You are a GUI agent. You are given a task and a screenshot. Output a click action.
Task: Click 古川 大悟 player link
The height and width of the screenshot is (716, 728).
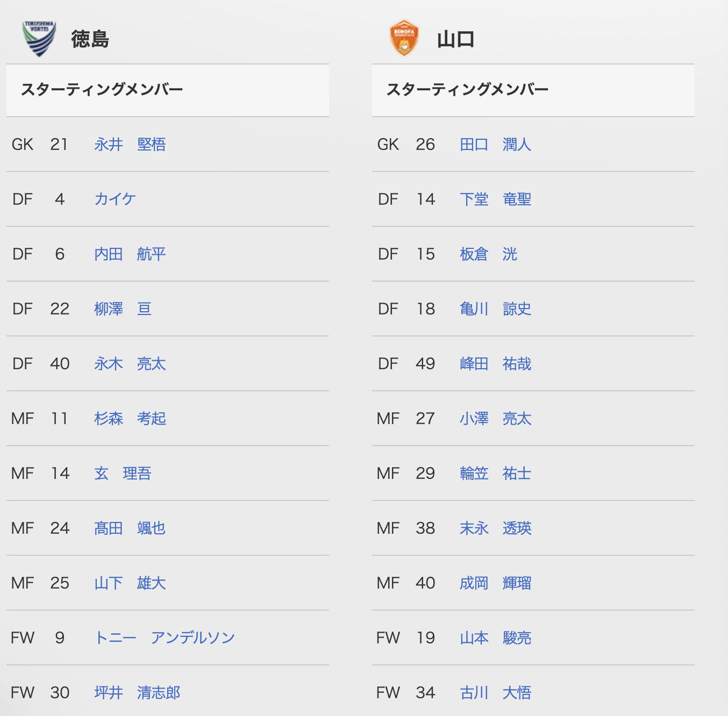[496, 693]
